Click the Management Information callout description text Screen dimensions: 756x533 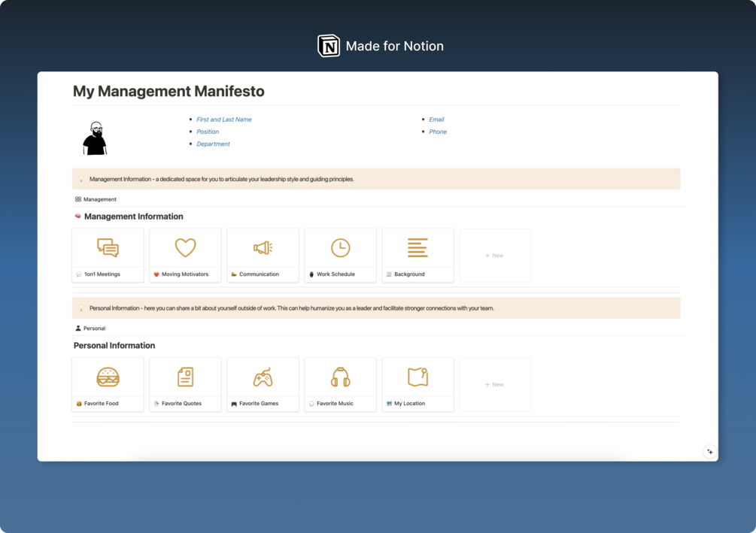[x=222, y=179]
